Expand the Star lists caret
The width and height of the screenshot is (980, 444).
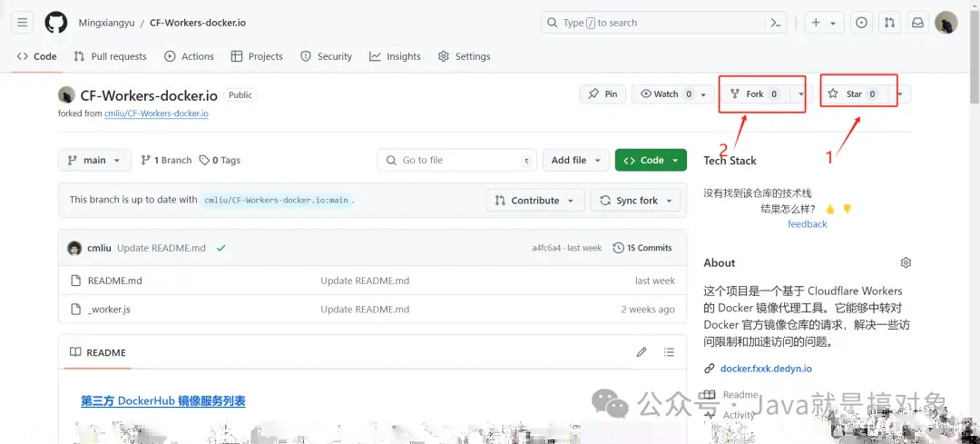point(901,94)
